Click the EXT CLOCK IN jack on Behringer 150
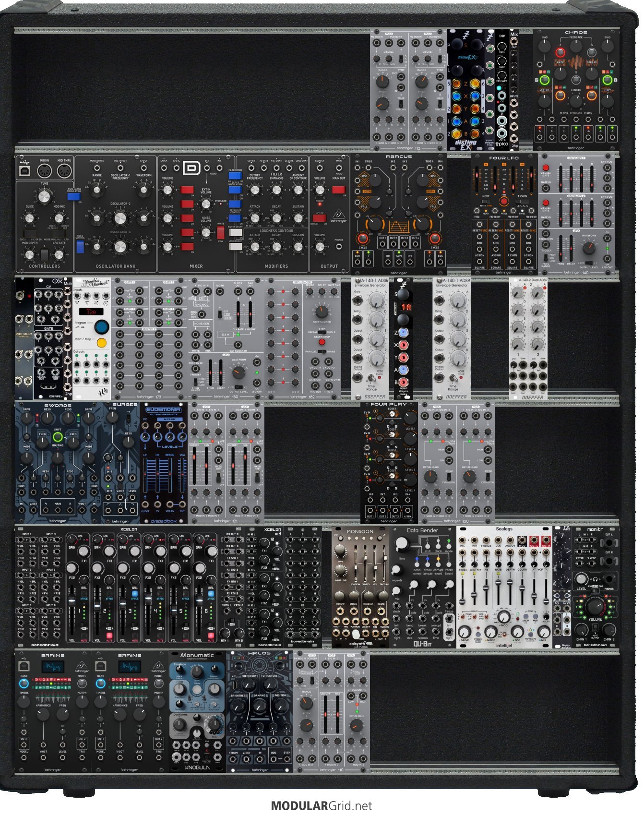The image size is (644, 816). point(238,344)
